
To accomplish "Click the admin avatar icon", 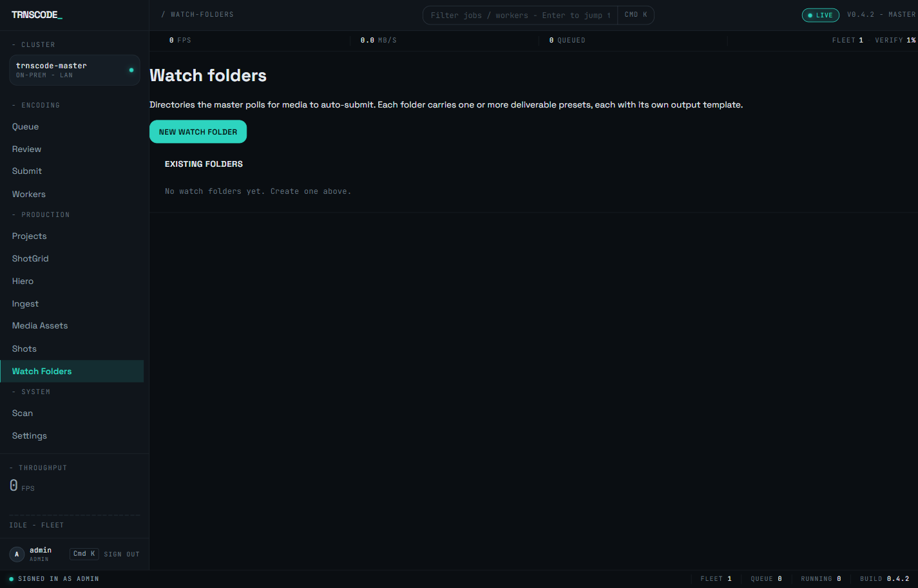I will click(x=17, y=554).
